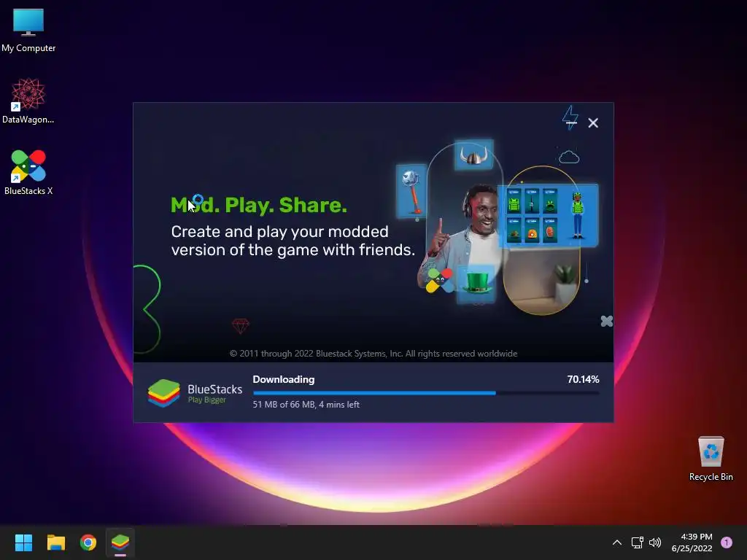Click the viking helmet image card
The height and width of the screenshot is (560, 747).
click(x=473, y=155)
